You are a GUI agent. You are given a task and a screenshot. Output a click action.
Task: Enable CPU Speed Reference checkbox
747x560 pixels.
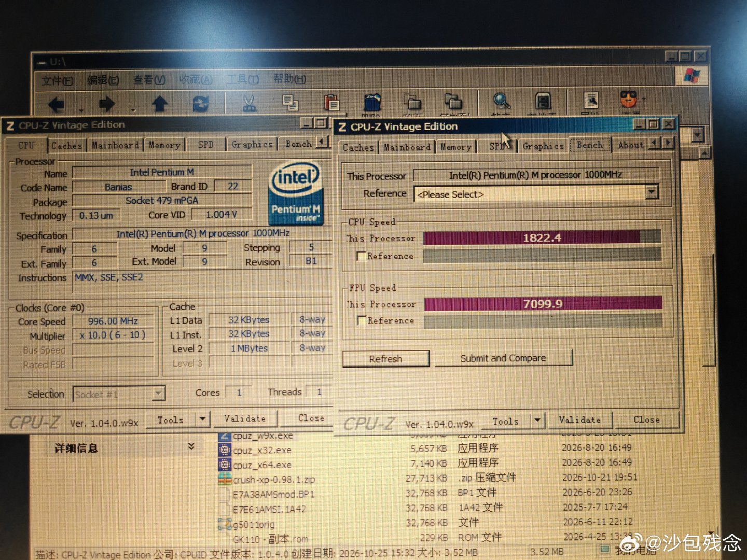tap(362, 256)
